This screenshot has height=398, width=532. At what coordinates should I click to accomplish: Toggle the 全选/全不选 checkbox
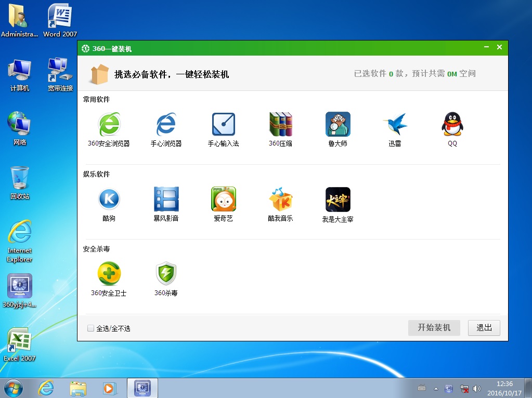(x=91, y=328)
